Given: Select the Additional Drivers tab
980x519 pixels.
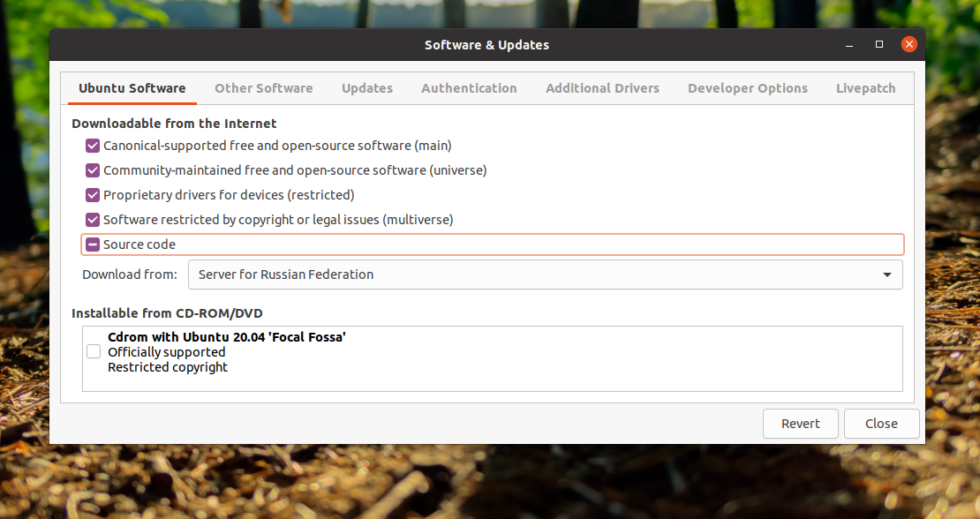Looking at the screenshot, I should coord(602,88).
